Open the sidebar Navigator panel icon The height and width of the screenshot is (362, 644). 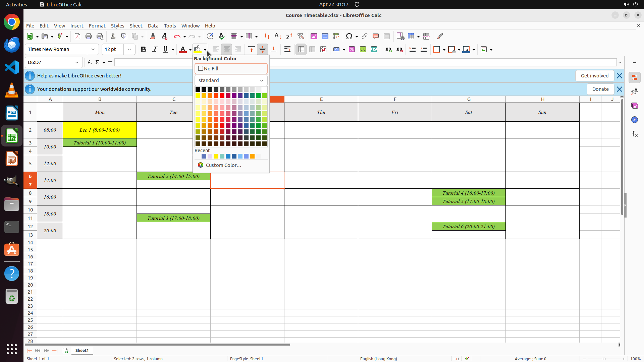click(x=634, y=120)
